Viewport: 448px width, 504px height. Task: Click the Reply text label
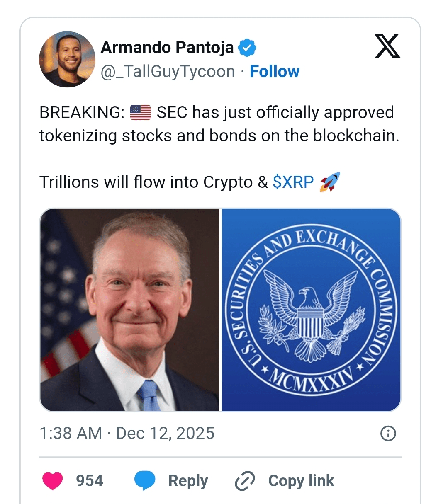pos(188,481)
